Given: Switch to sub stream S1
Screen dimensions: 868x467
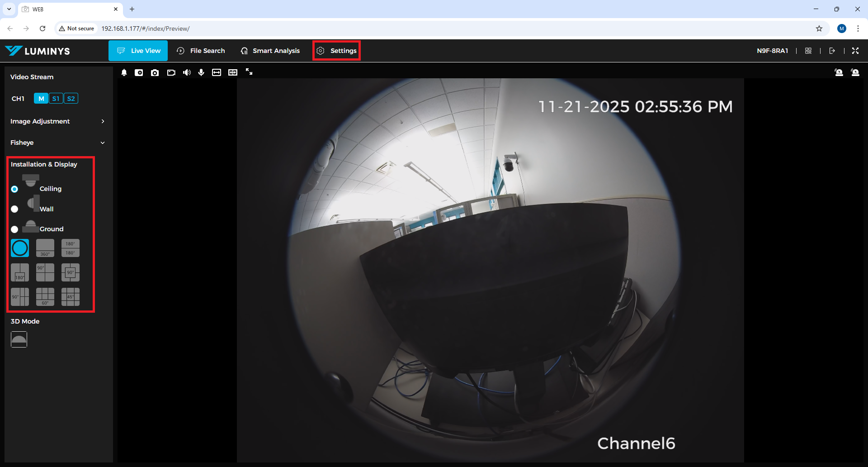Looking at the screenshot, I should click(x=56, y=99).
